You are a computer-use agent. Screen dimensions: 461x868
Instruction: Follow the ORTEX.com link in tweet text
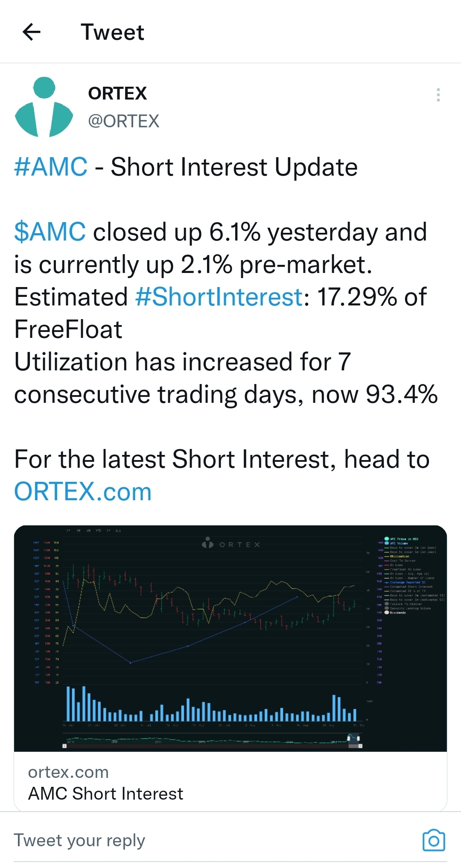[83, 492]
